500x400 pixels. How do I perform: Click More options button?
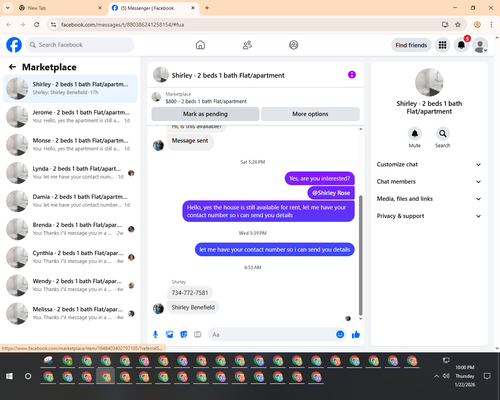[310, 114]
